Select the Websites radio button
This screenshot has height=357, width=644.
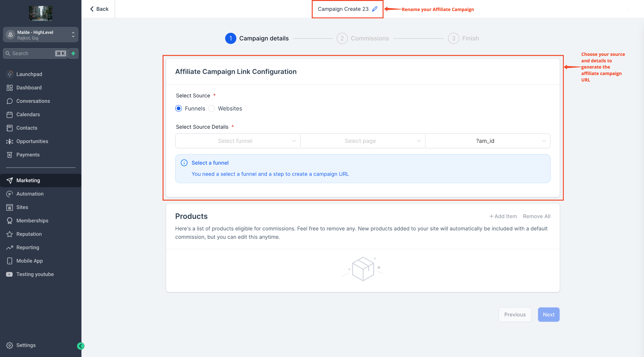click(211, 108)
